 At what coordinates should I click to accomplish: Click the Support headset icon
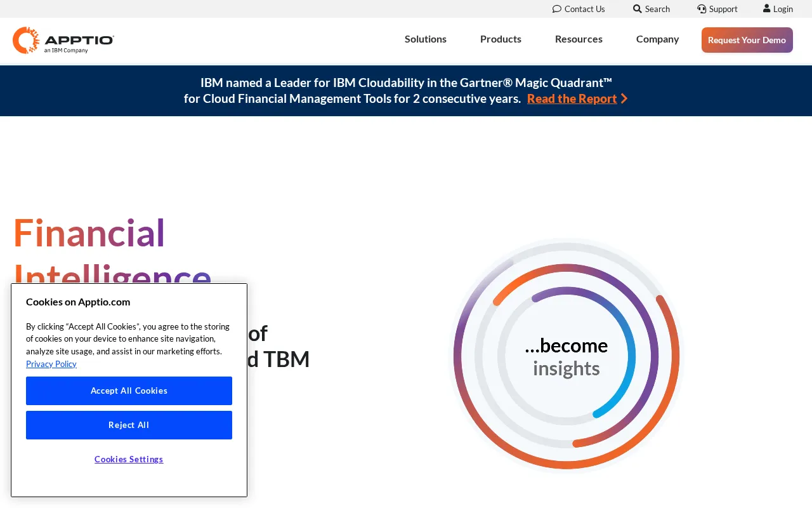pos(702,9)
